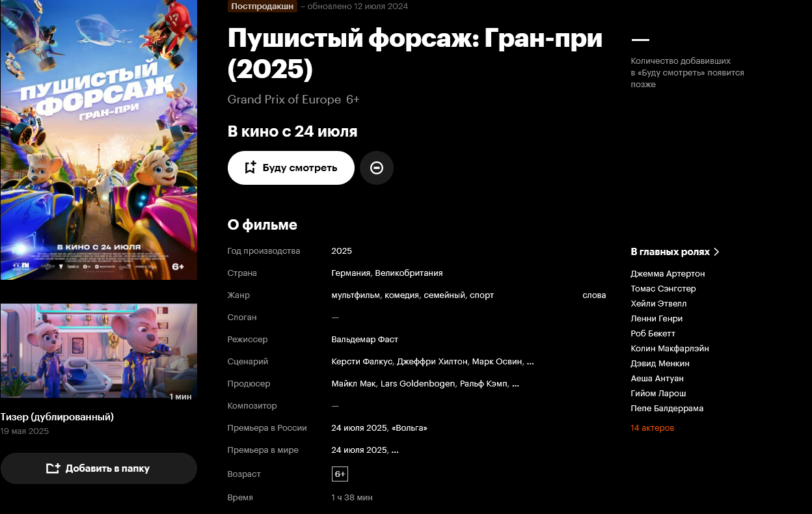Open actor Колин Макфарлэйн's page
This screenshot has height=514, width=812.
point(670,349)
